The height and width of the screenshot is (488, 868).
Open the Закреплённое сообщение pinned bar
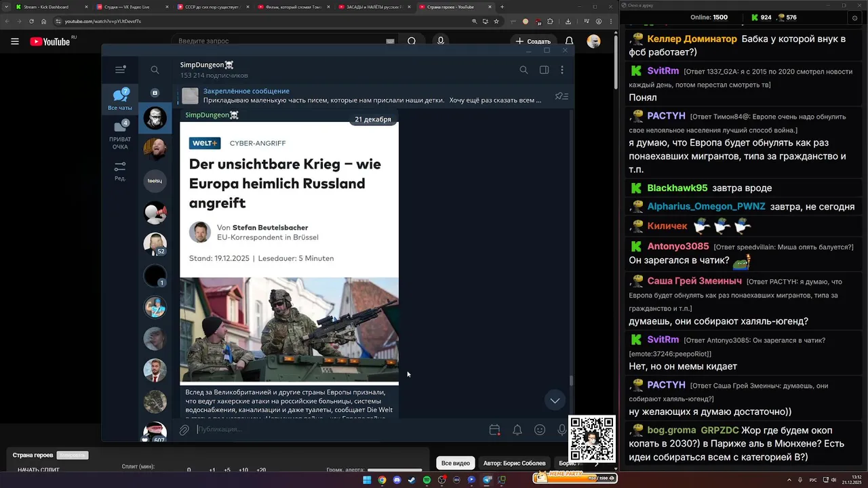363,96
